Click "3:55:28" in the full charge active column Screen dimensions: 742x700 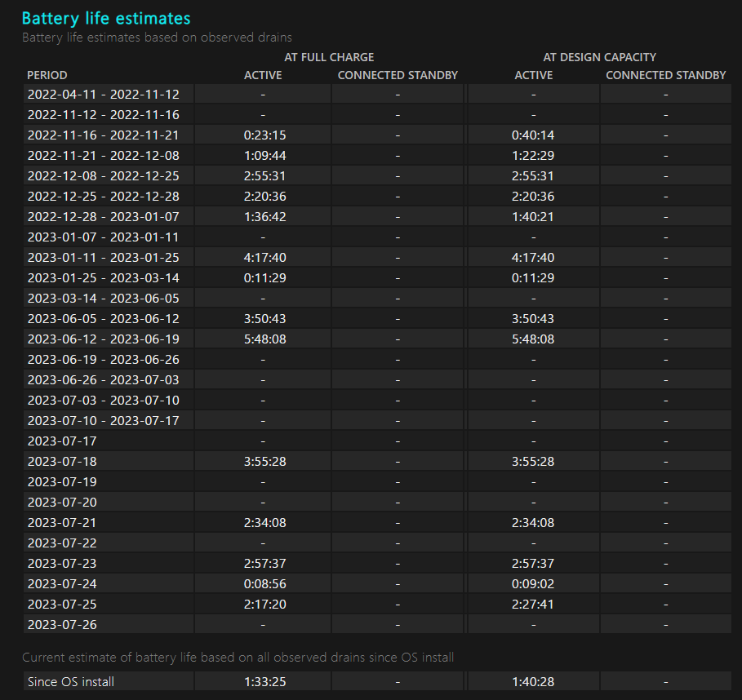264,461
